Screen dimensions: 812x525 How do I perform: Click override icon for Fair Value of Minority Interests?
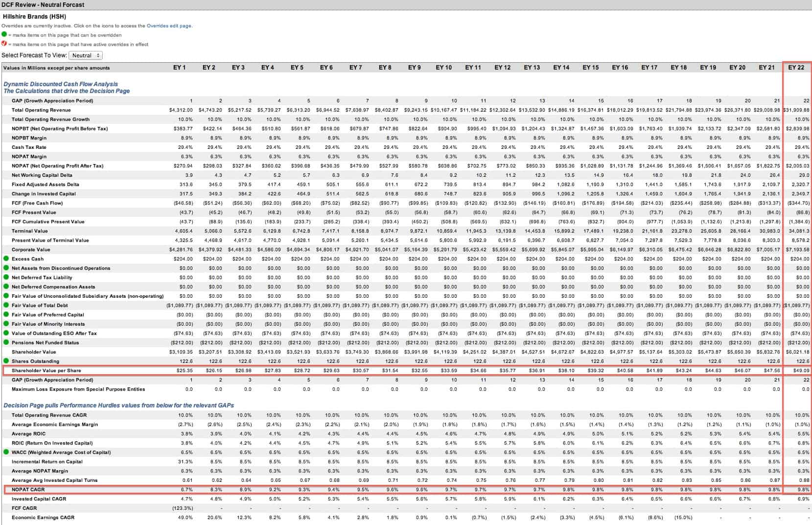6,324
